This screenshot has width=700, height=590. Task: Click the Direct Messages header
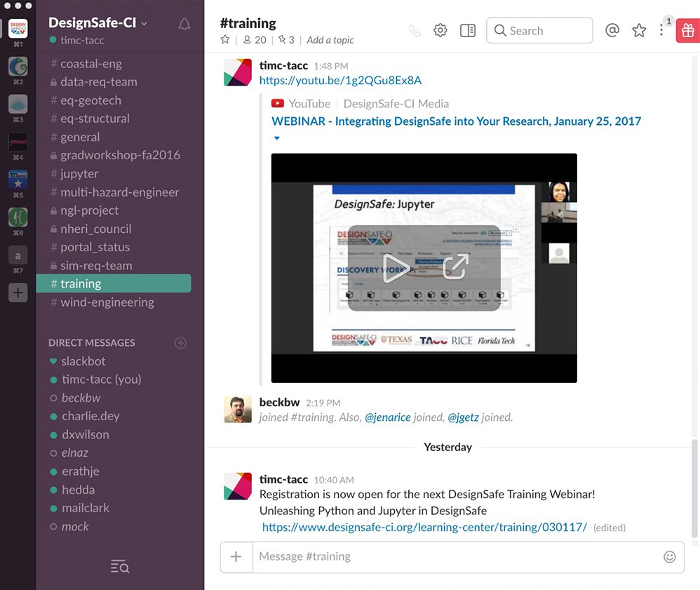click(x=91, y=343)
